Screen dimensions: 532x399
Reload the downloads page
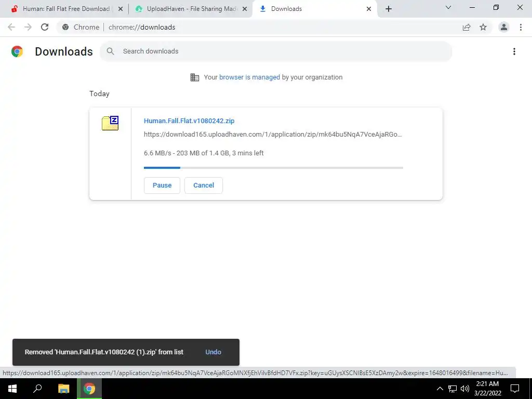click(x=45, y=27)
